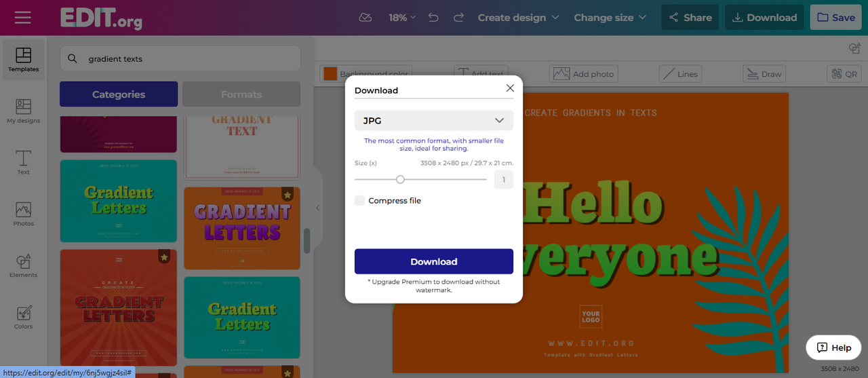Enable the Compress file checkbox
Screen dimensions: 868x378
coord(359,200)
